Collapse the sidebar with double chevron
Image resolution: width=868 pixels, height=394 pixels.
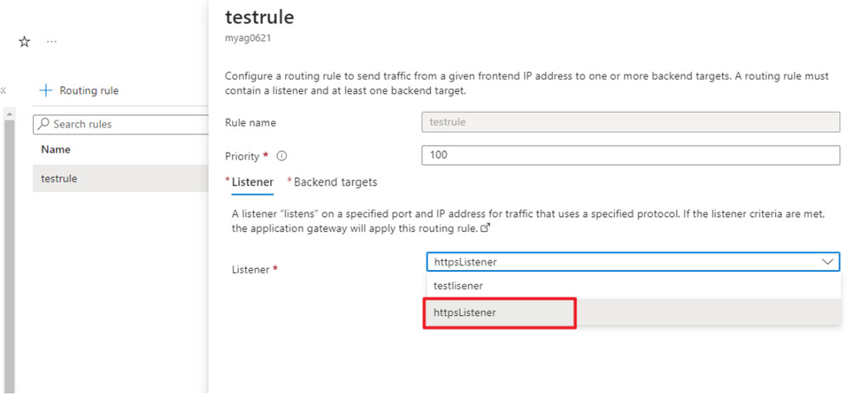click(x=3, y=90)
